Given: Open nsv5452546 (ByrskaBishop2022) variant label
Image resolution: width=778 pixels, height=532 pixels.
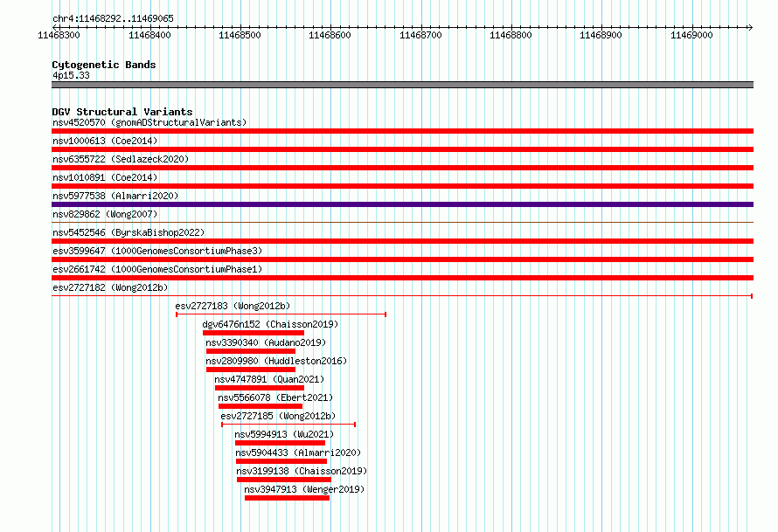Looking at the screenshot, I should (x=129, y=232).
